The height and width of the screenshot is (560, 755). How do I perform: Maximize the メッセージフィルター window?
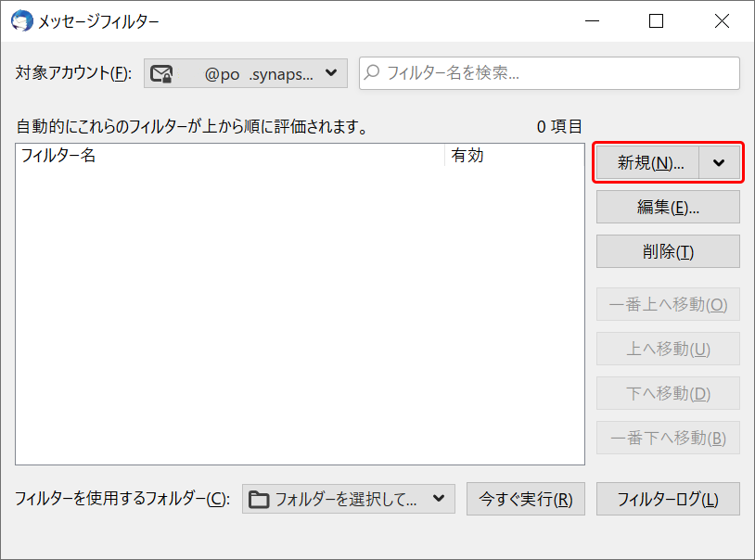click(x=657, y=21)
